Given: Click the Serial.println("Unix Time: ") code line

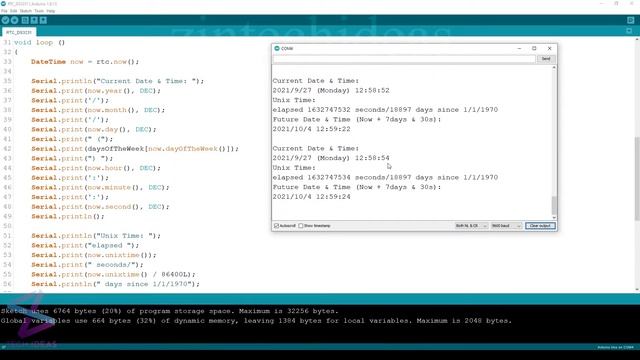Looking at the screenshot, I should point(96,236).
